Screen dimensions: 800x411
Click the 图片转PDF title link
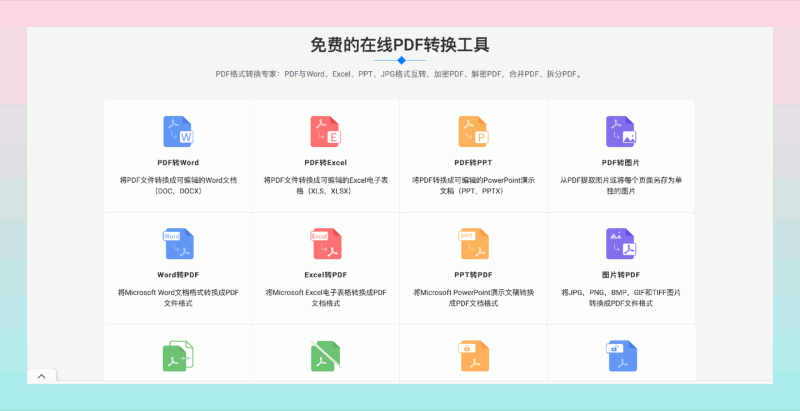coord(621,275)
